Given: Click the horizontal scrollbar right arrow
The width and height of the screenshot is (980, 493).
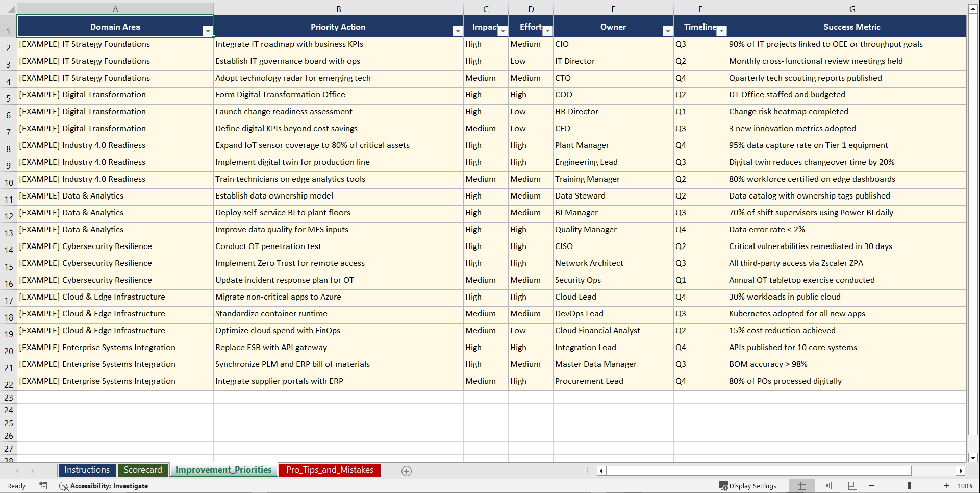Looking at the screenshot, I should pos(961,471).
